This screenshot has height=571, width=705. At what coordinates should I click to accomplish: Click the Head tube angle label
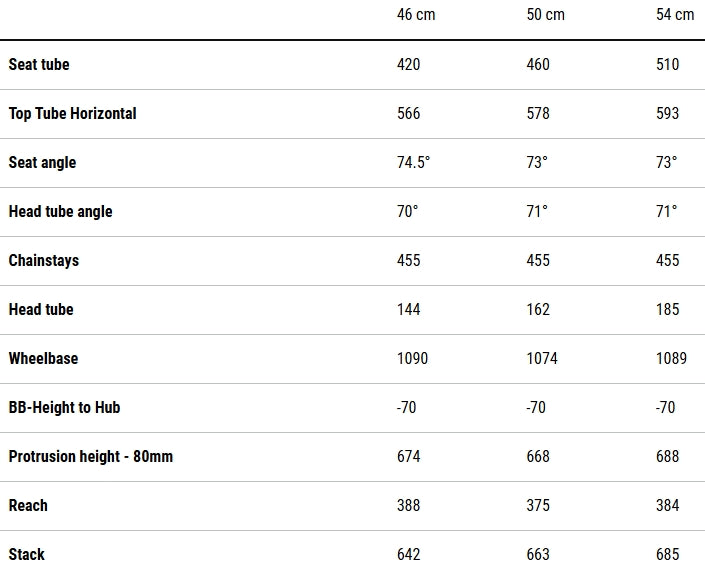click(60, 211)
